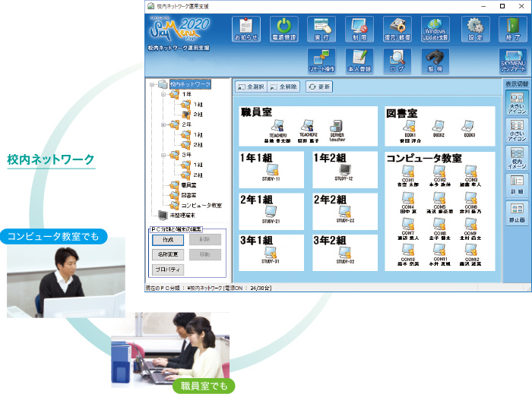Select COM12 computer icon
The height and width of the screenshot is (394, 532).
(471, 255)
